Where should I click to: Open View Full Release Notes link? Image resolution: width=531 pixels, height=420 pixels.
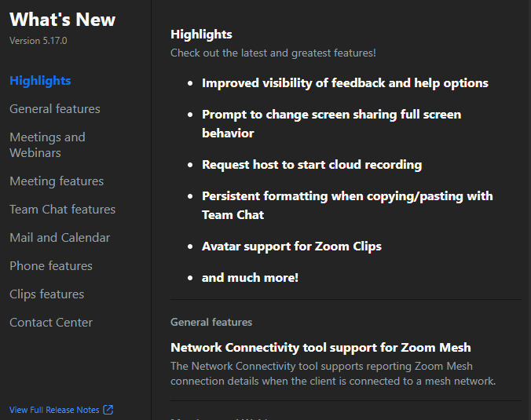click(x=54, y=410)
